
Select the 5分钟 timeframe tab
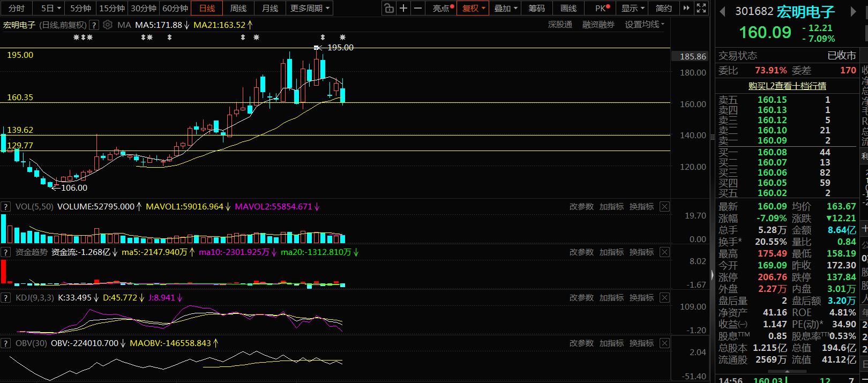(x=80, y=8)
